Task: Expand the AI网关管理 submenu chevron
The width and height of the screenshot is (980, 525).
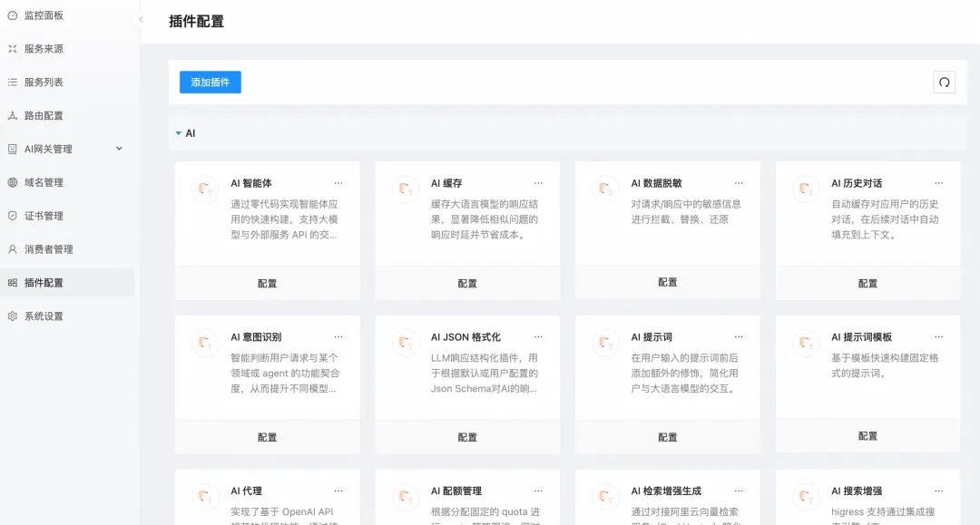Action: coord(119,149)
